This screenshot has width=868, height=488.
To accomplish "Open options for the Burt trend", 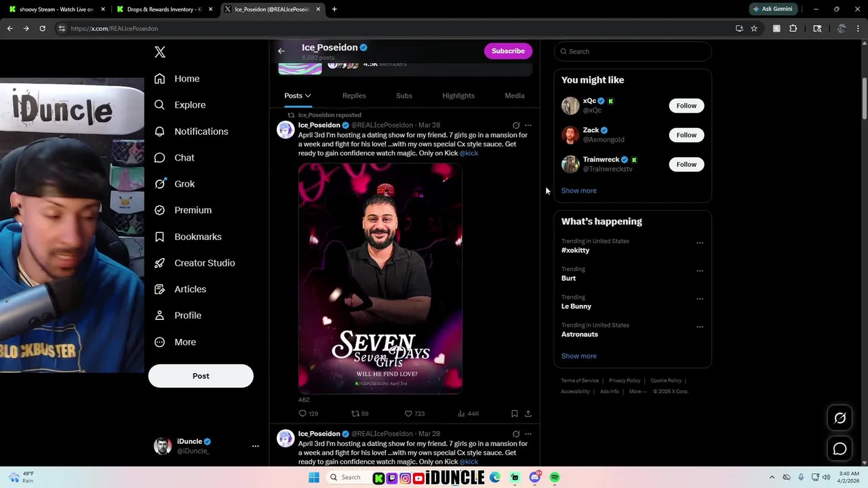I will [700, 270].
